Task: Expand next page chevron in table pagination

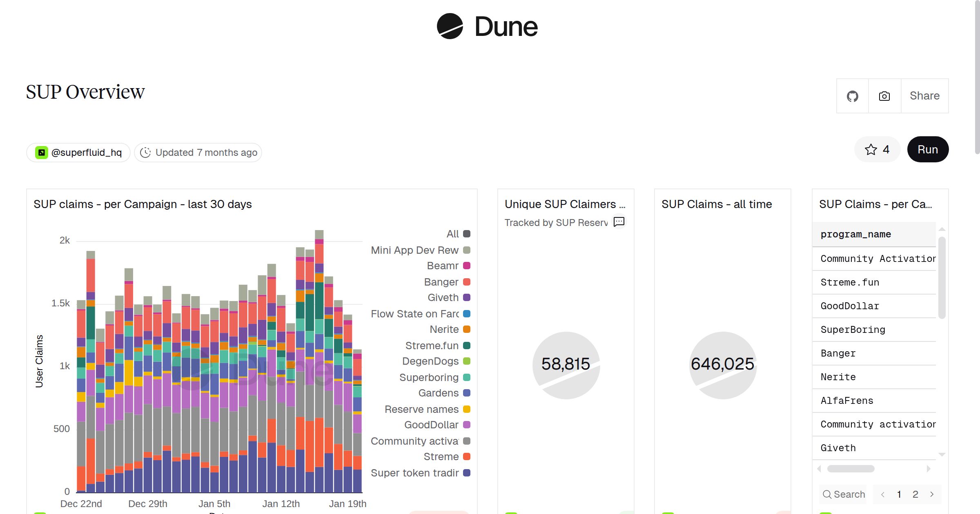Action: click(x=931, y=494)
